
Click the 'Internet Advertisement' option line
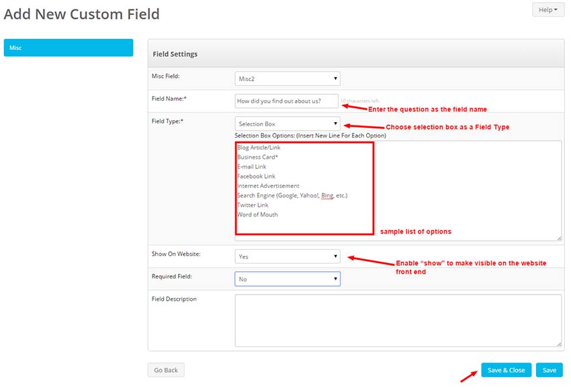(269, 186)
